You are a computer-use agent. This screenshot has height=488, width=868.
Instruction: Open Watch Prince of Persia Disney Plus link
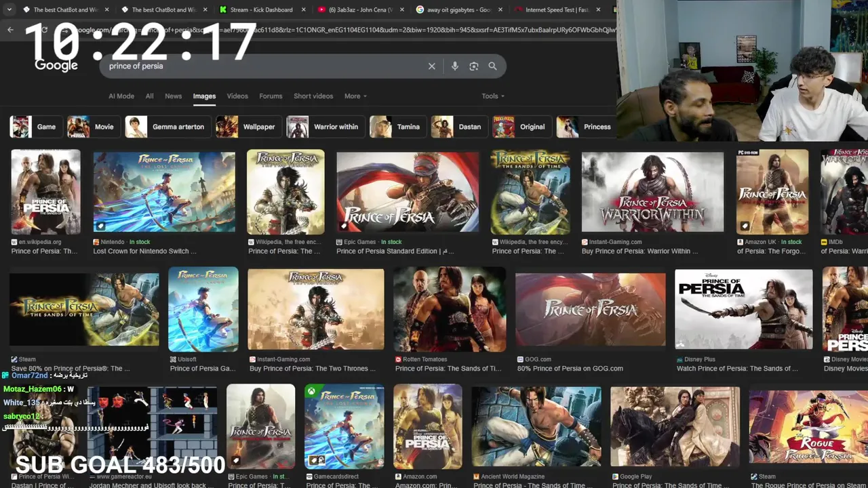tap(737, 369)
